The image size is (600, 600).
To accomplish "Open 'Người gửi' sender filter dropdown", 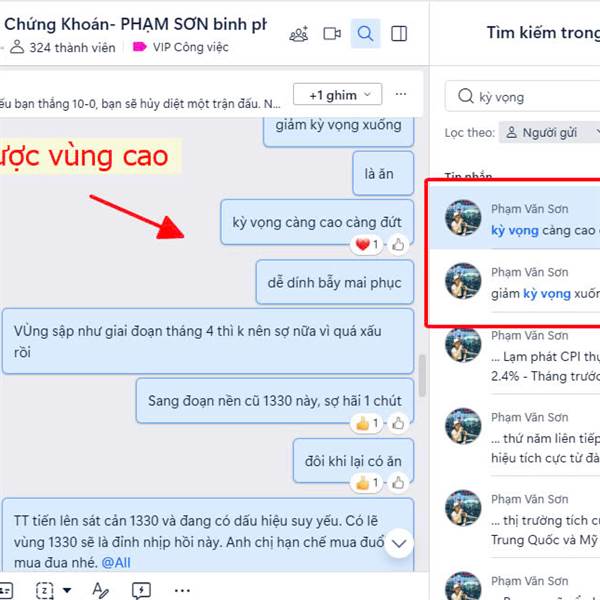I will 550,133.
